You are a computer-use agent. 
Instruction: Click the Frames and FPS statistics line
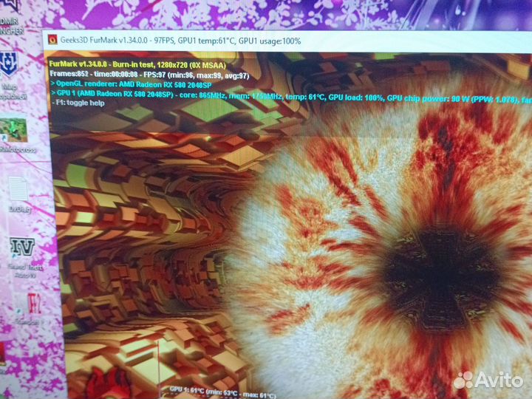pos(148,74)
